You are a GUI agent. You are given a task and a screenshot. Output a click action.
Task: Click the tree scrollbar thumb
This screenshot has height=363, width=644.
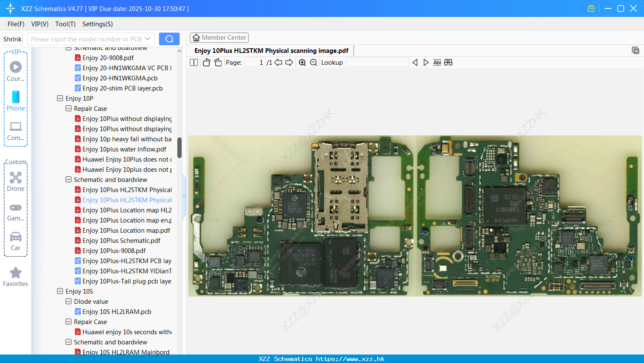click(179, 148)
